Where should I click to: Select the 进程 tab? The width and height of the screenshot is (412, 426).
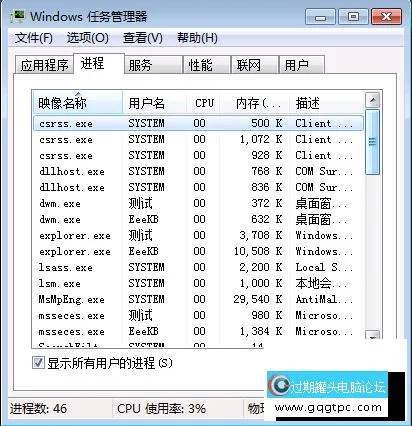click(x=99, y=63)
